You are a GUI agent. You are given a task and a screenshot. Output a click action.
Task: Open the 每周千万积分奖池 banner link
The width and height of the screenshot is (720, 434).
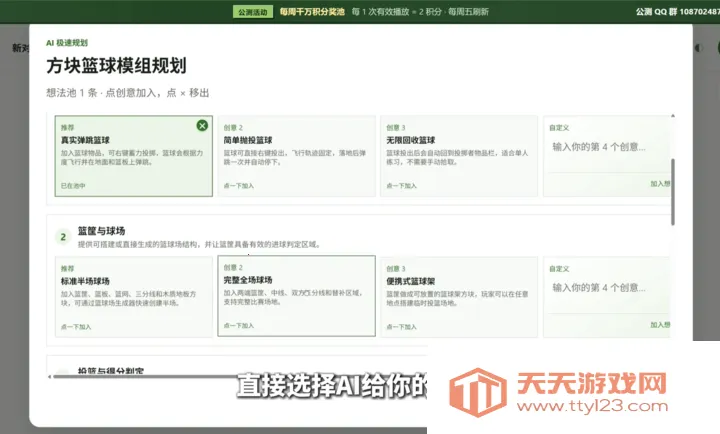[312, 12]
